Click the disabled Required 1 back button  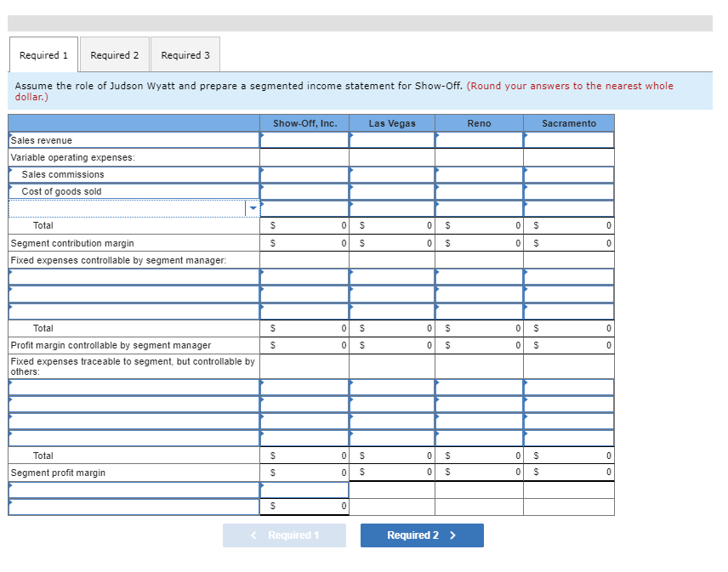tap(284, 535)
